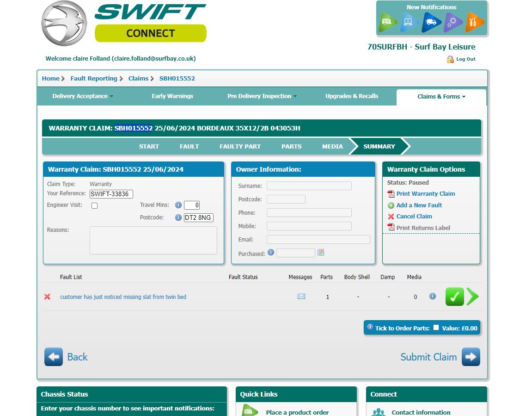Click PDF icon beside Print Warranty Claim
This screenshot has width=532, height=416.
click(391, 194)
